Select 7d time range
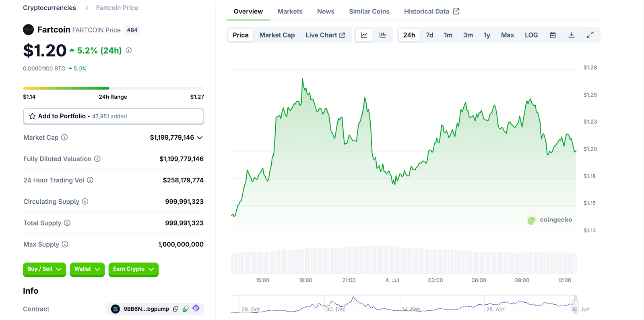The width and height of the screenshot is (644, 320). point(429,35)
